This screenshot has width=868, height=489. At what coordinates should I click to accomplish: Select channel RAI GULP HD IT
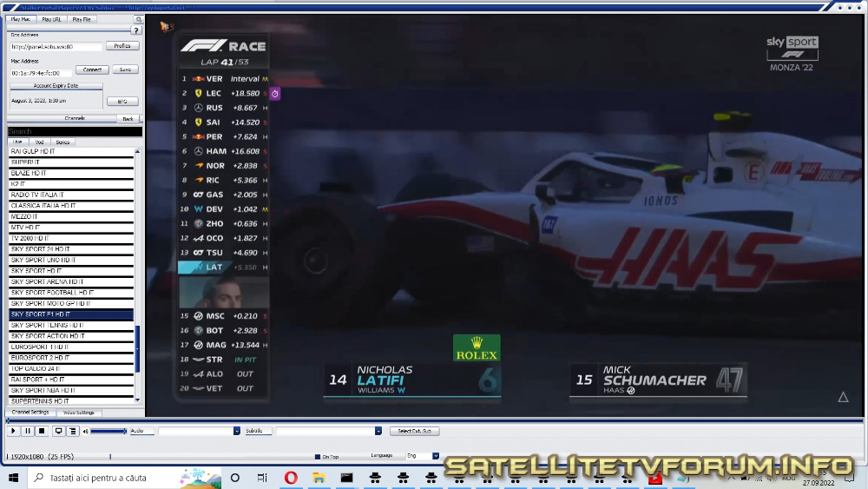pos(71,151)
